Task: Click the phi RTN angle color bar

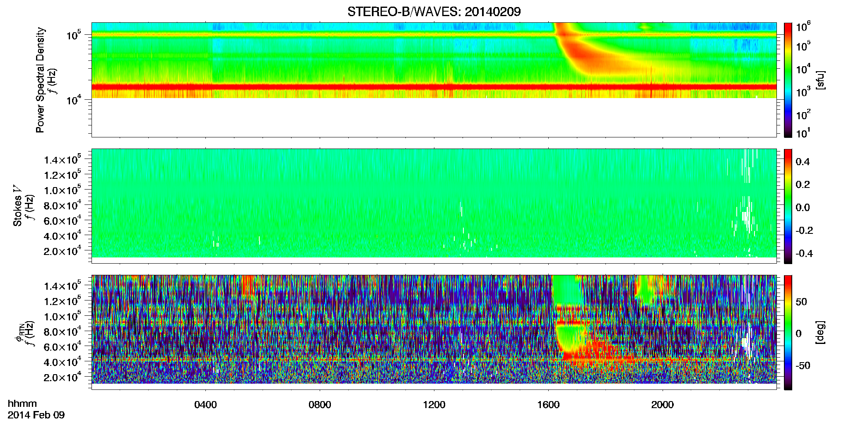Action: pyautogui.click(x=788, y=332)
